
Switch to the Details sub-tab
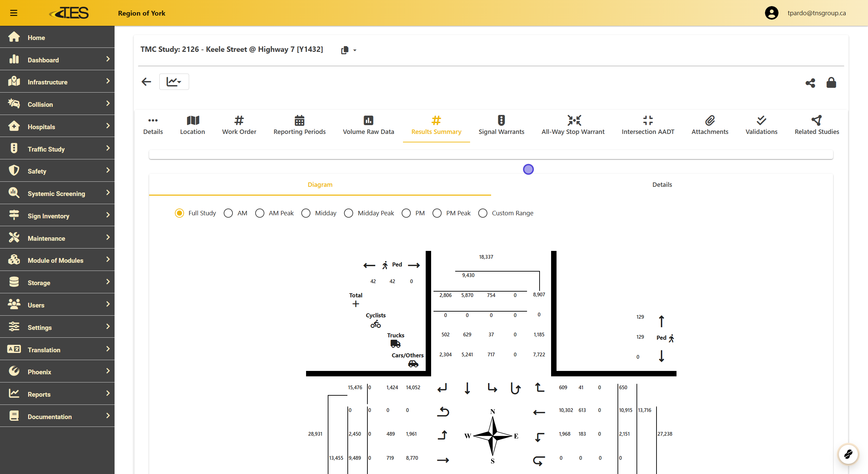662,184
